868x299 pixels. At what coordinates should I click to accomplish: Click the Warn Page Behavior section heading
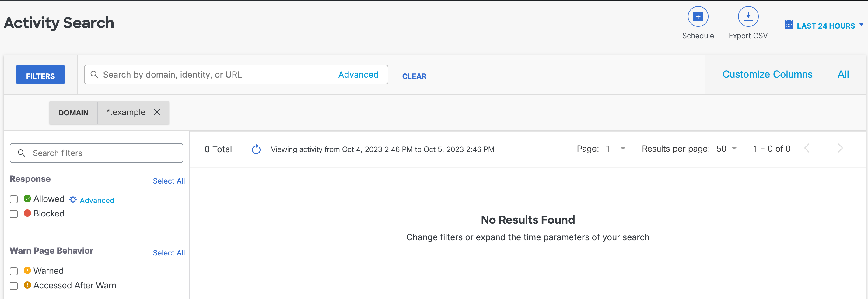(51, 251)
